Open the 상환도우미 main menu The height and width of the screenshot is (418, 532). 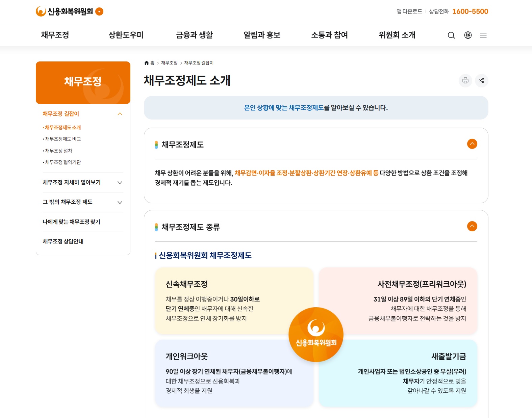pos(126,35)
